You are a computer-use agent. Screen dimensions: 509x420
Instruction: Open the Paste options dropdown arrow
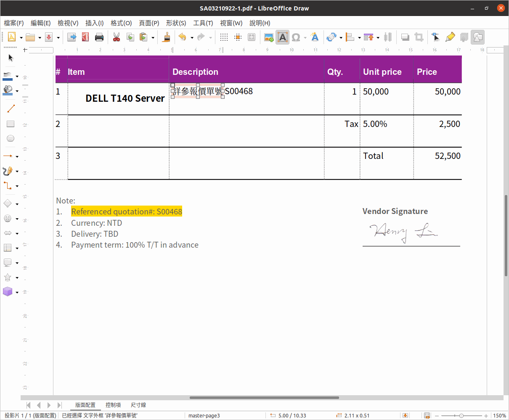point(153,38)
